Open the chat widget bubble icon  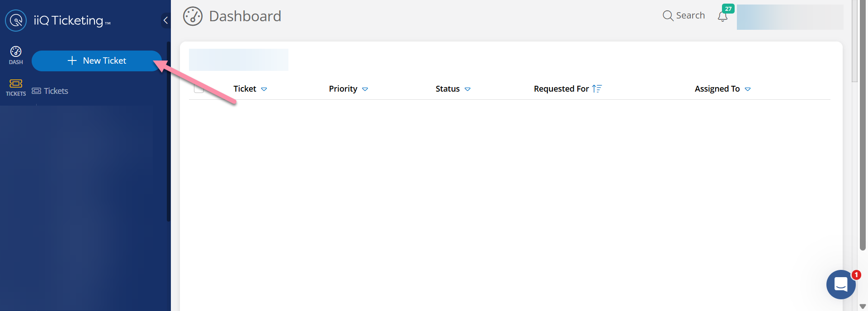[840, 284]
